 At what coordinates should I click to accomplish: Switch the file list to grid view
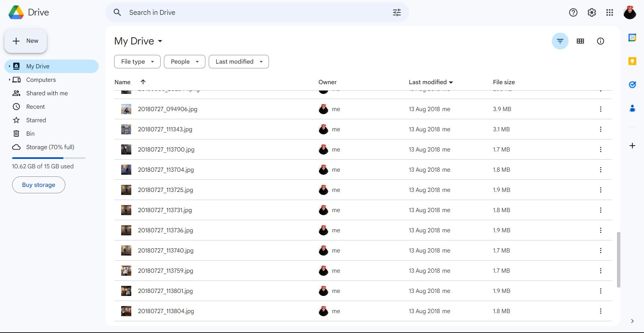pyautogui.click(x=580, y=41)
